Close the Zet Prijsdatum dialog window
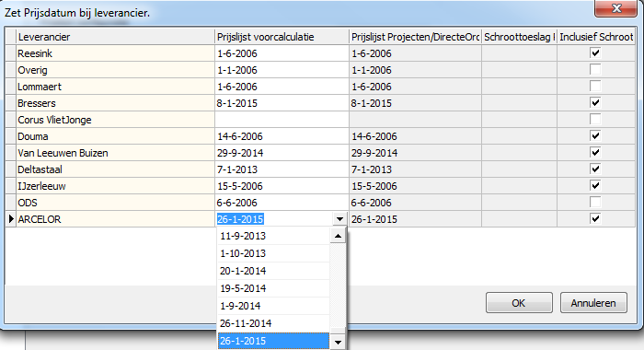 tap(615, 8)
